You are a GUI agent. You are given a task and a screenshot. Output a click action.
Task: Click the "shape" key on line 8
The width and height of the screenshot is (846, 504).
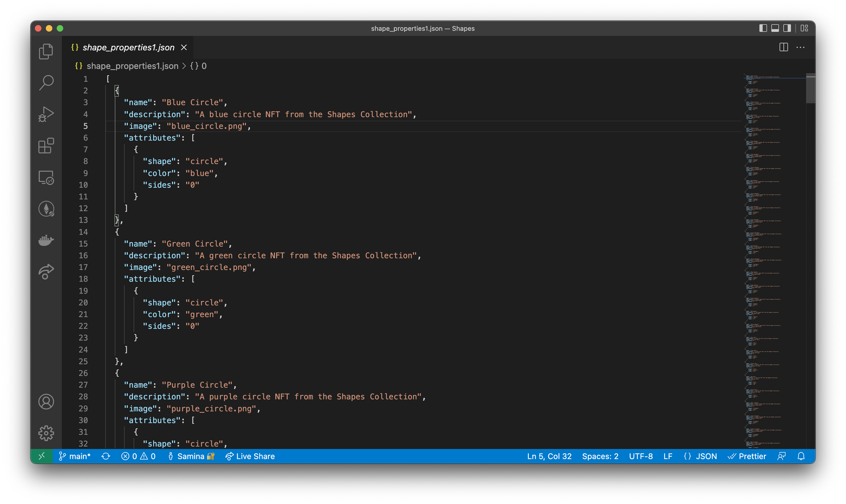pyautogui.click(x=159, y=162)
